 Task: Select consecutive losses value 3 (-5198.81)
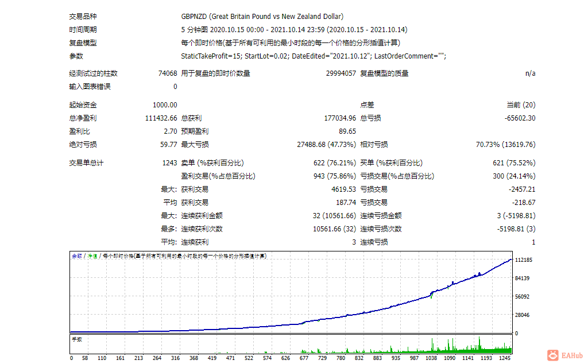coord(516,215)
